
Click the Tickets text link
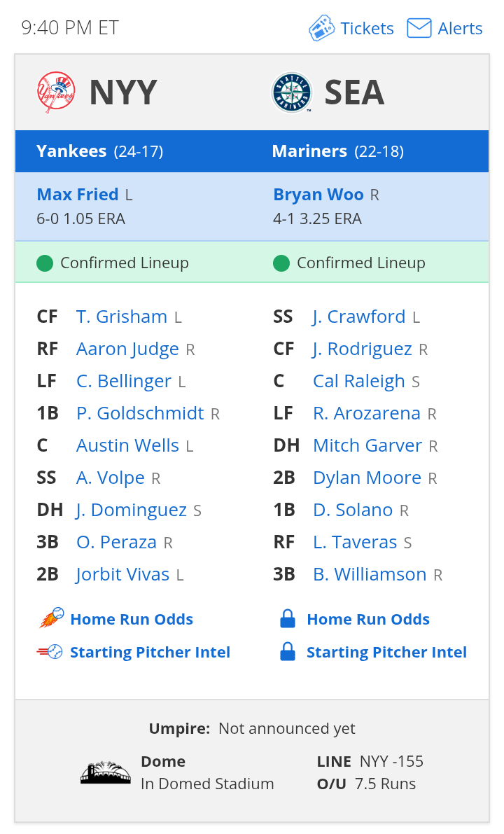pos(367,28)
